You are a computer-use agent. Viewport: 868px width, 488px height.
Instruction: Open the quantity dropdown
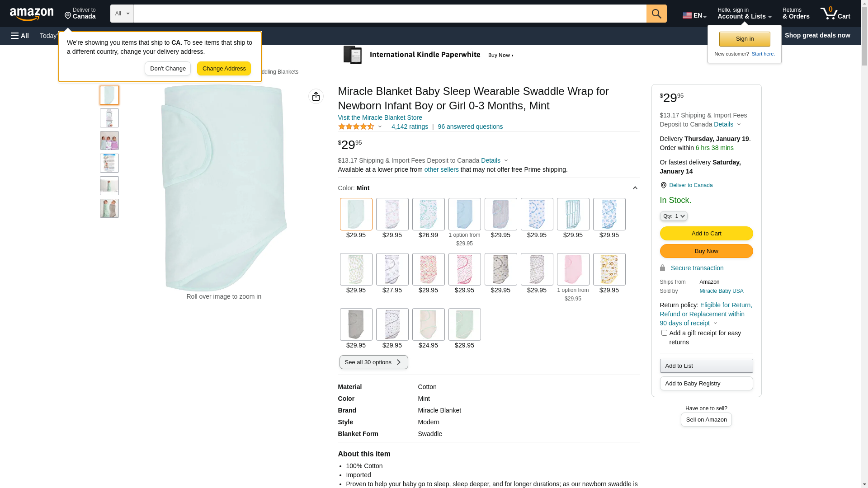tap(674, 216)
